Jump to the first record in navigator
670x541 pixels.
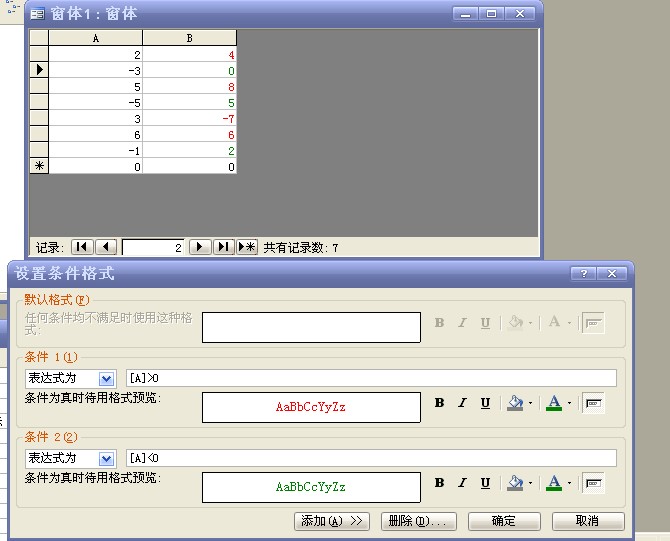pyautogui.click(x=82, y=247)
